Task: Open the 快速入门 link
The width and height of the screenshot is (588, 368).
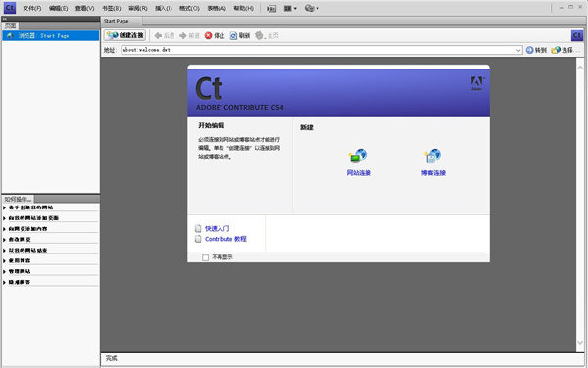Action: [217, 228]
